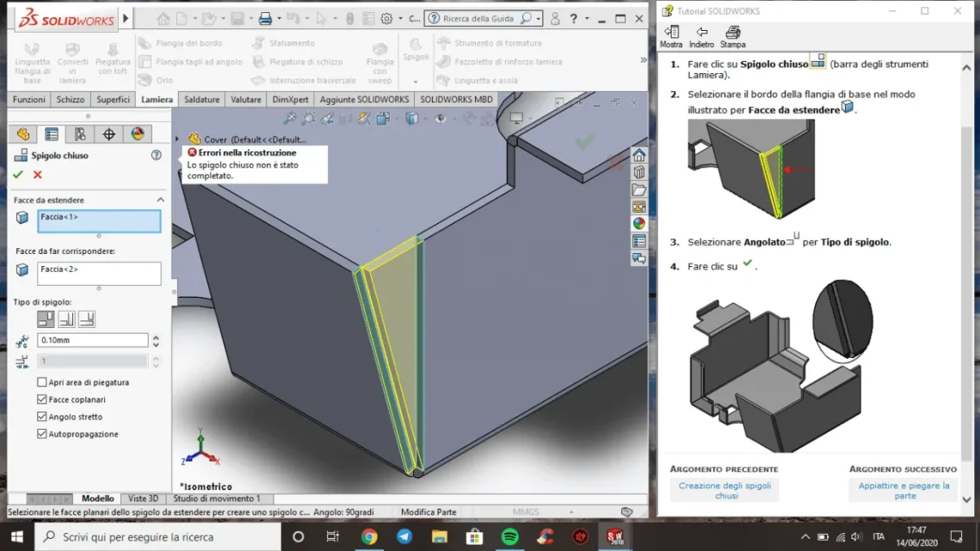Image resolution: width=980 pixels, height=551 pixels.
Task: Click Indietro back button in Tutorial
Action: [701, 37]
